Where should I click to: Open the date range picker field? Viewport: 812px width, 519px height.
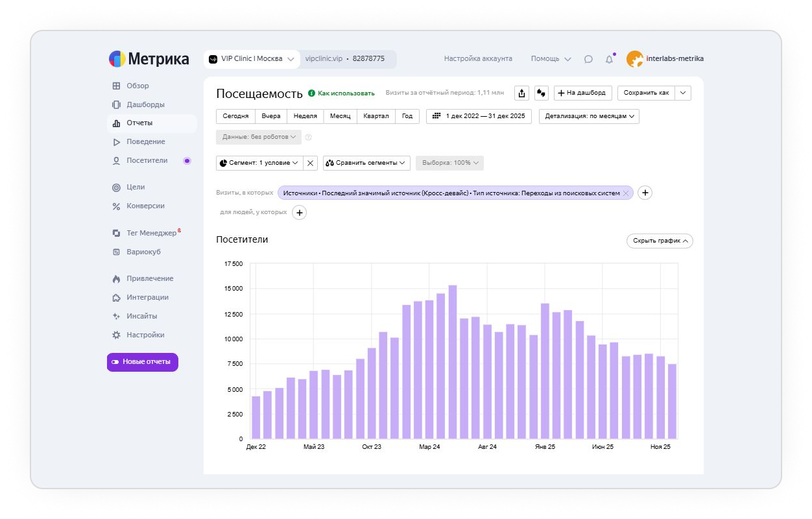479,116
